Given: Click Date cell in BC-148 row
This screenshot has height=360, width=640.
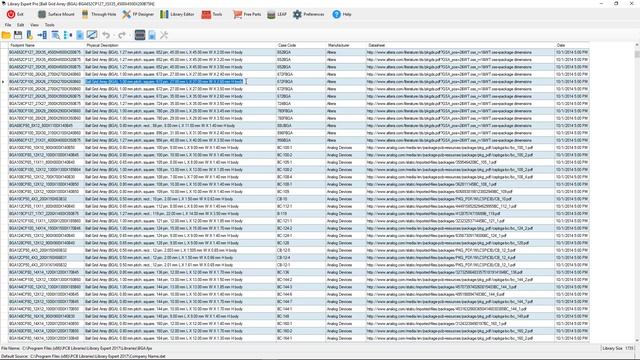Looking at the screenshot, I should pyautogui.click(x=572, y=316).
